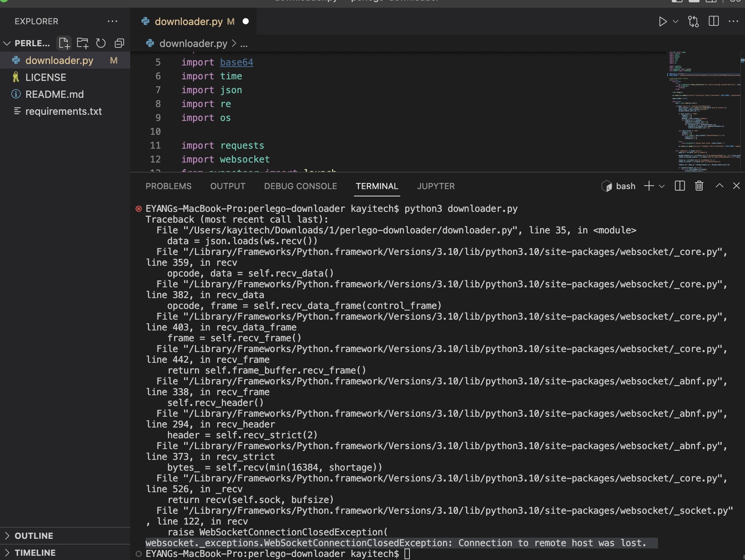Run the Python file with play button
Viewport: 745px width, 560px height.
pos(663,22)
